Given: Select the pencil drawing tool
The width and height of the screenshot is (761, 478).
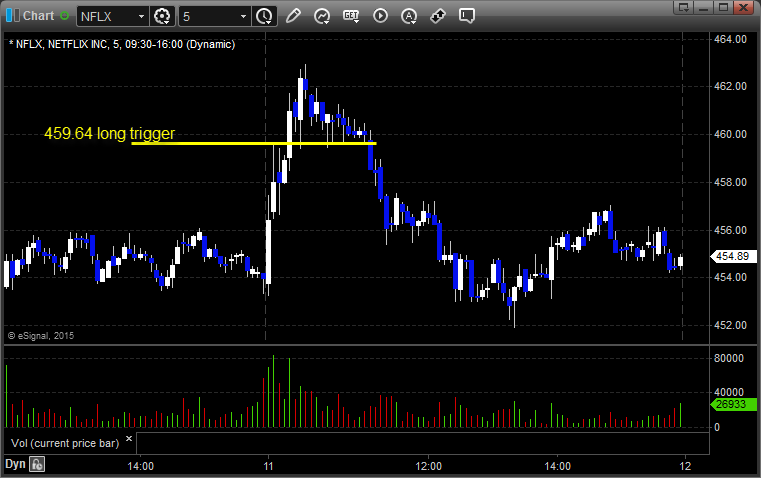Looking at the screenshot, I should [293, 16].
